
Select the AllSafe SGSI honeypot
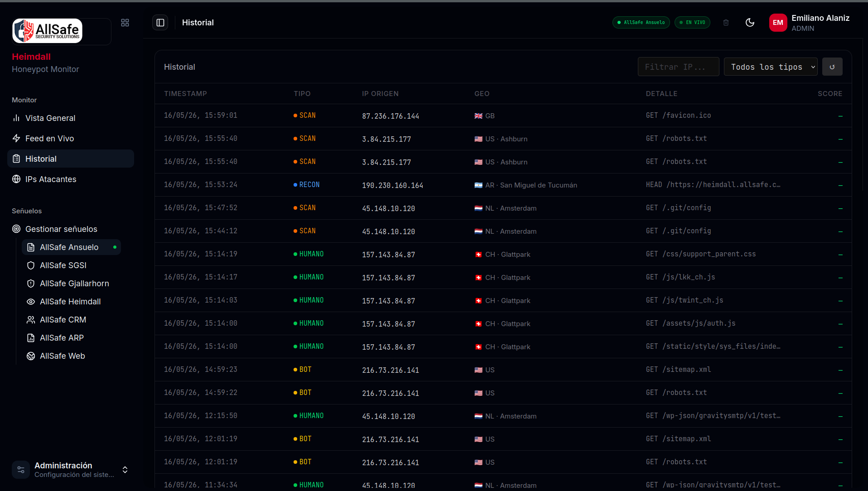[72, 265]
